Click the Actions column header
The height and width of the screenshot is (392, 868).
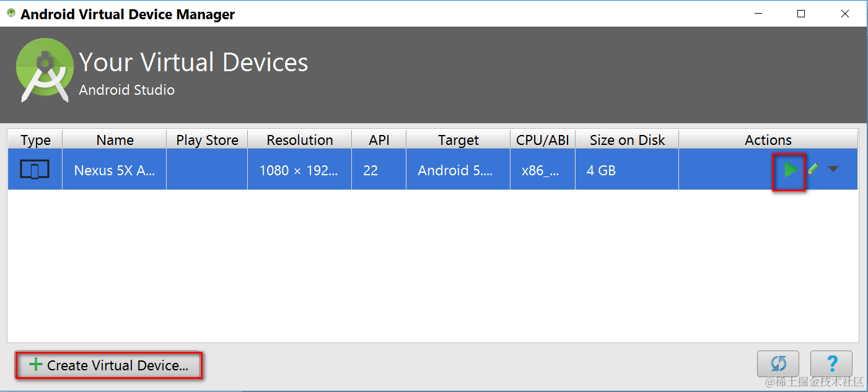click(x=768, y=139)
